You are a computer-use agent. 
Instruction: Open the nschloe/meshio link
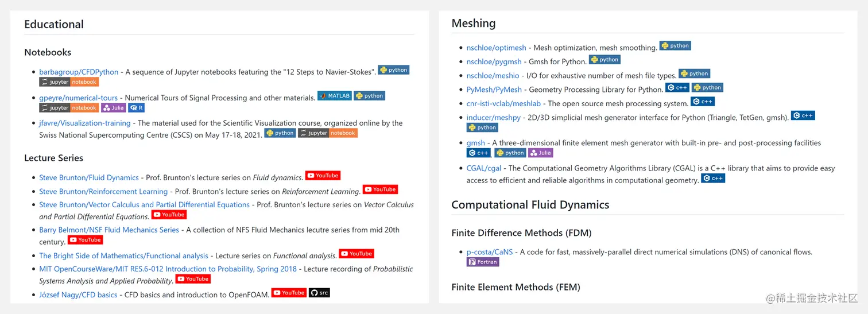tap(493, 76)
